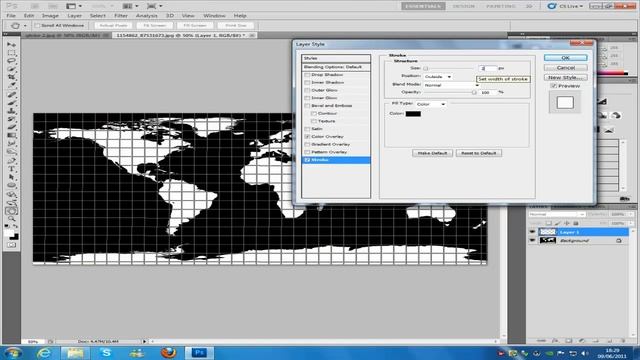
Task: Open Firefox from the taskbar
Action: tap(169, 352)
